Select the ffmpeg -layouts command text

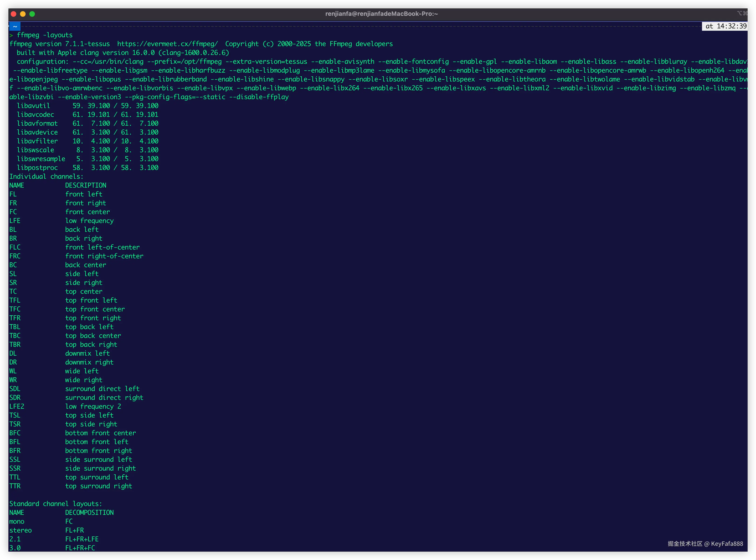click(x=44, y=35)
